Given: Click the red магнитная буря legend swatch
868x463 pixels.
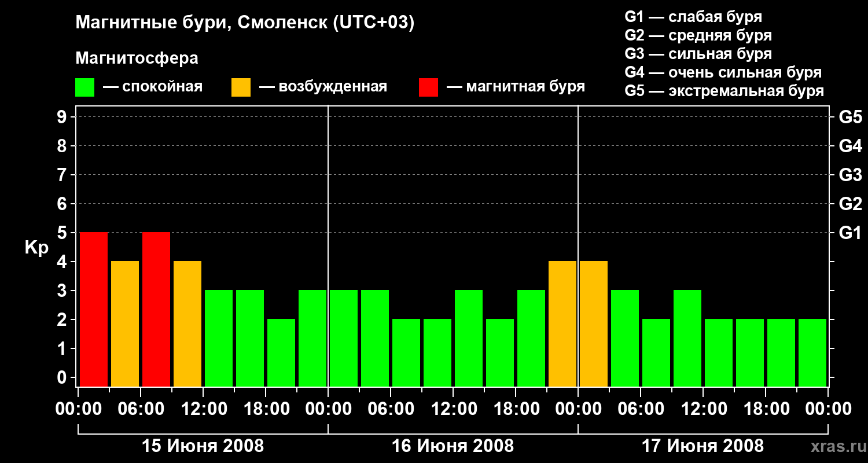Looking at the screenshot, I should click(x=428, y=87).
